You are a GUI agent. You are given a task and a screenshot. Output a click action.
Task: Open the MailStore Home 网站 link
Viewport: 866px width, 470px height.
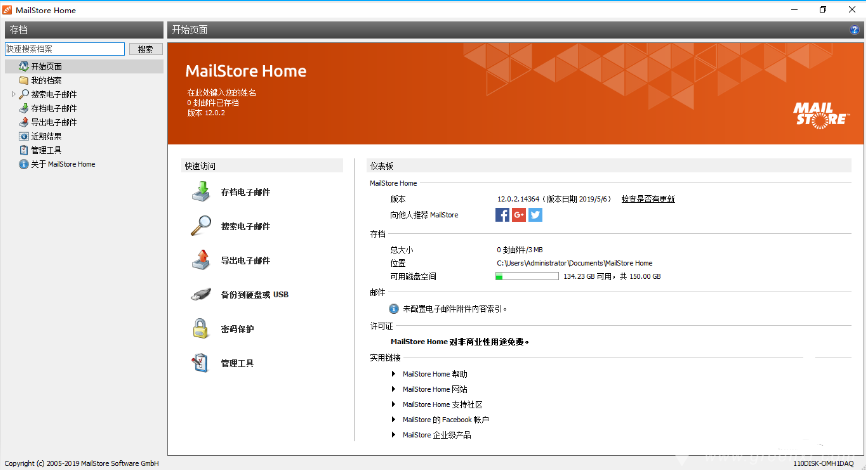pos(435,389)
